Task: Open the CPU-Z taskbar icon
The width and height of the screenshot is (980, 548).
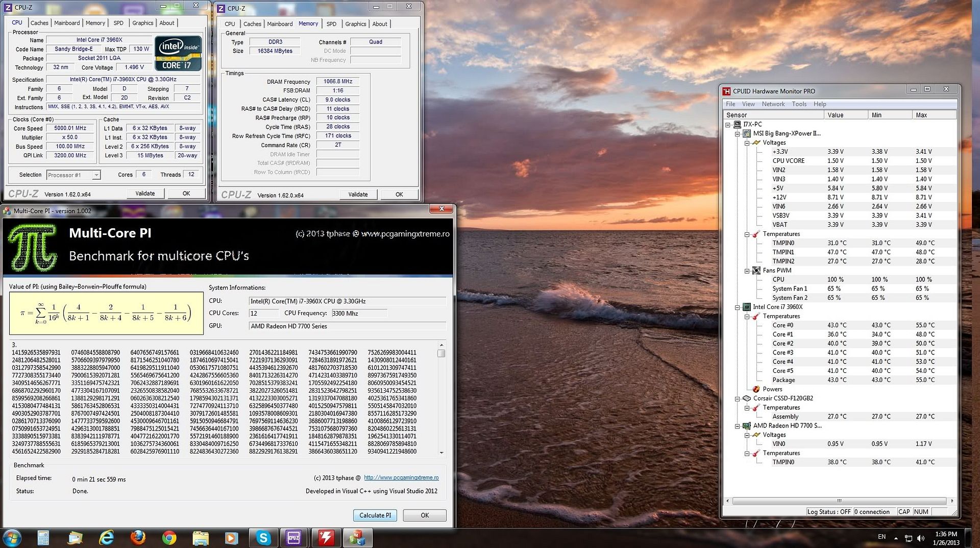Action: pyautogui.click(x=294, y=538)
